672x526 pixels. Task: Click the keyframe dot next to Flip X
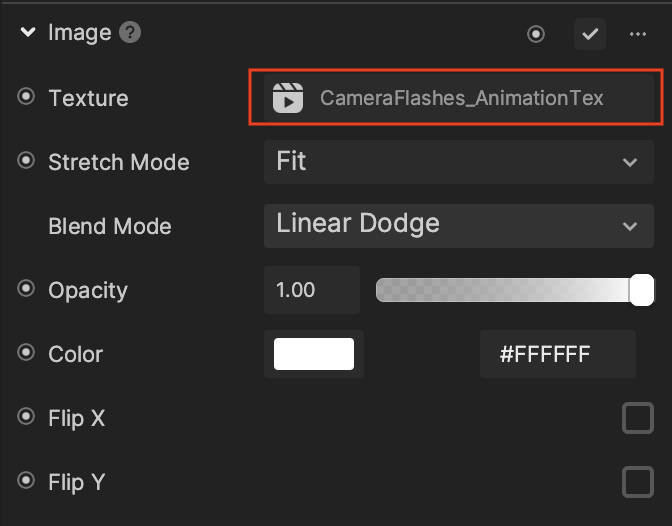(x=26, y=416)
